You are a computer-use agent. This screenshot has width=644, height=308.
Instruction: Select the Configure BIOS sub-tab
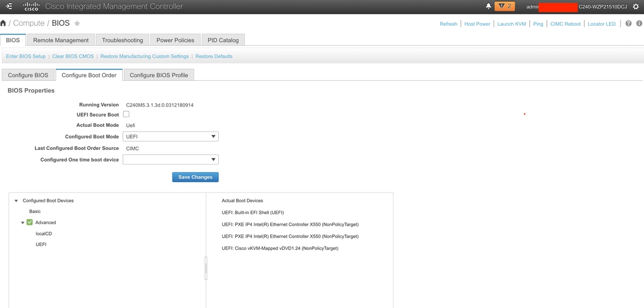click(x=28, y=75)
